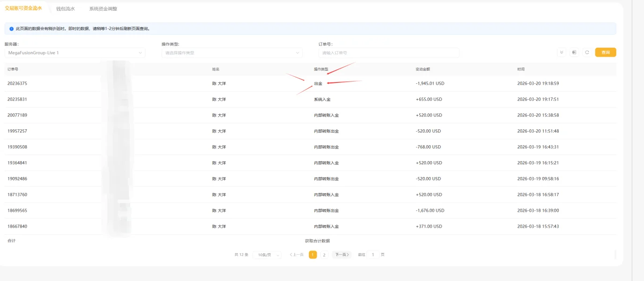Viewport: 644px width, 281px height.
Task: Click timestamp 2026-03-18 16:39:00
Action: click(538, 211)
